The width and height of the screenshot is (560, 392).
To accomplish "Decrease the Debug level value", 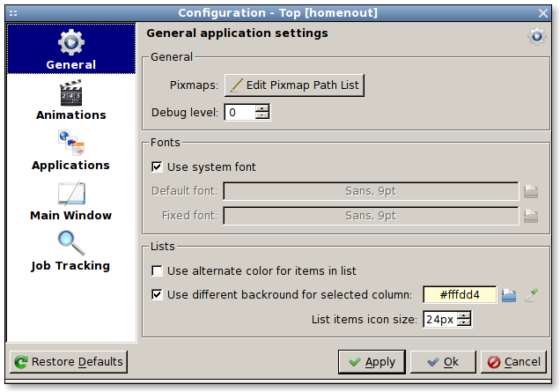I will click(x=262, y=115).
